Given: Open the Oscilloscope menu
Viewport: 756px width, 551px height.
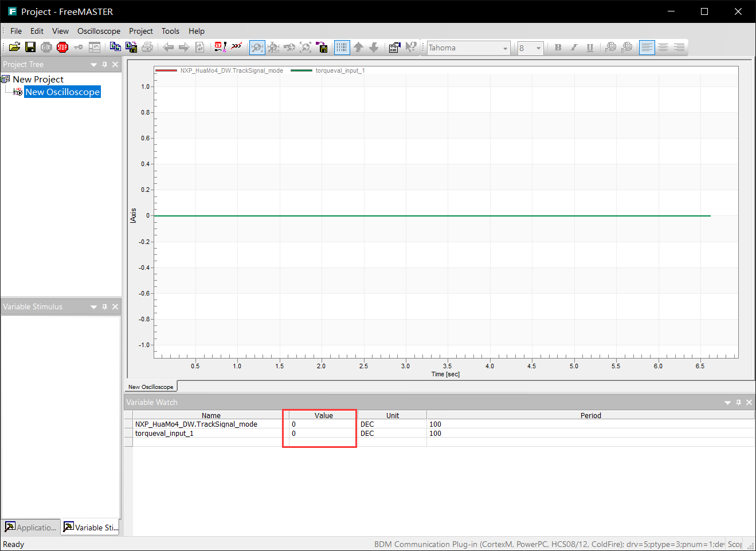Looking at the screenshot, I should (x=99, y=31).
